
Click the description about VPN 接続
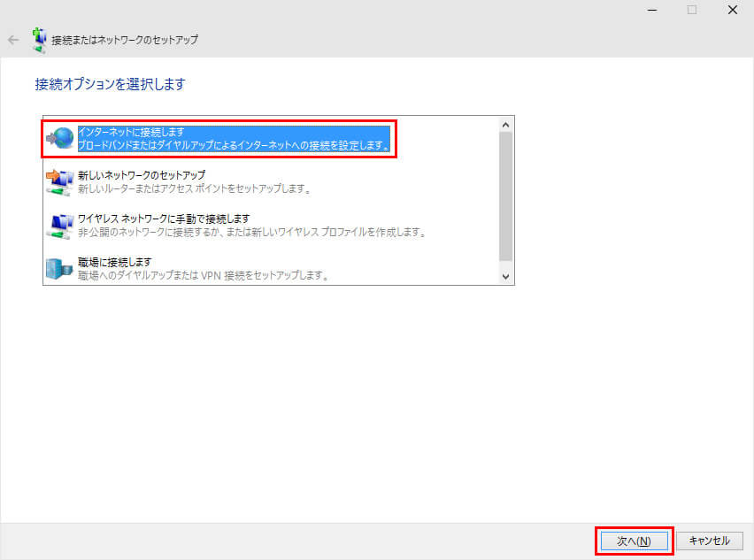[203, 275]
